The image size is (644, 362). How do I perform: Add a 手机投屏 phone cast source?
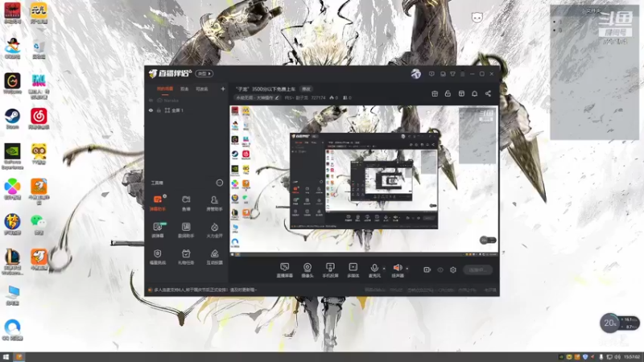pyautogui.click(x=330, y=270)
